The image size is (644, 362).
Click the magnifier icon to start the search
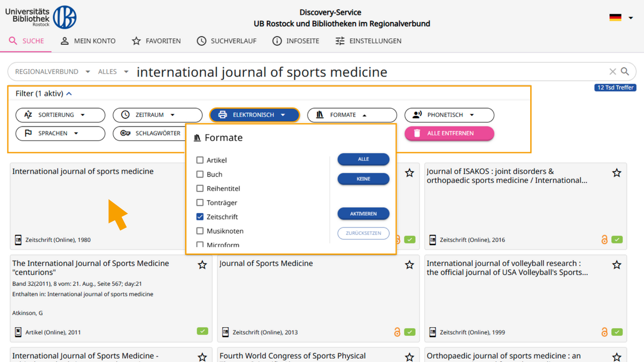pyautogui.click(x=625, y=71)
